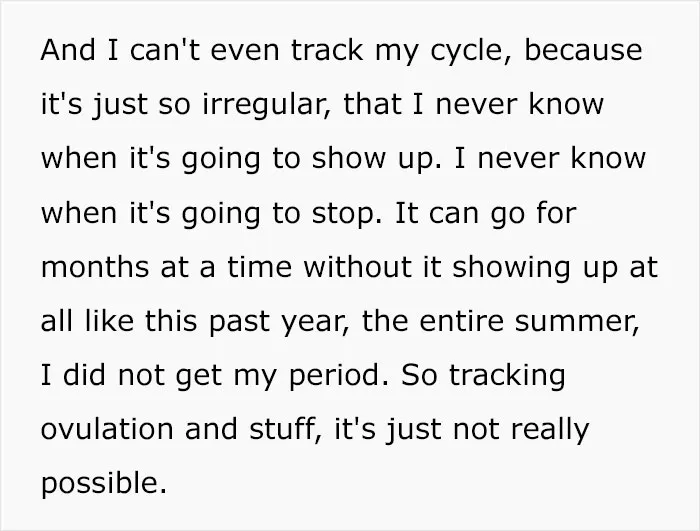Click the word 'tracking' ending seventh line

point(507,378)
